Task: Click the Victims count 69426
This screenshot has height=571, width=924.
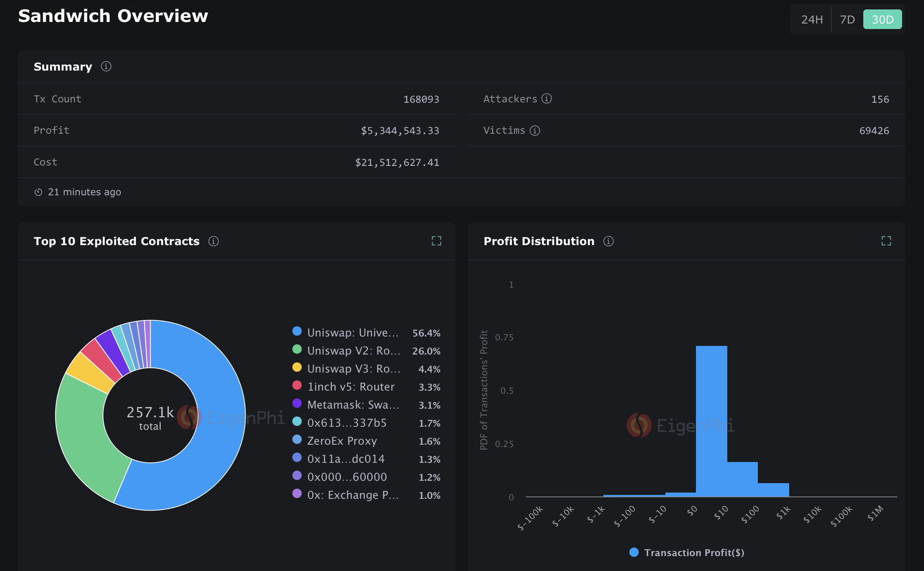Action: point(874,131)
